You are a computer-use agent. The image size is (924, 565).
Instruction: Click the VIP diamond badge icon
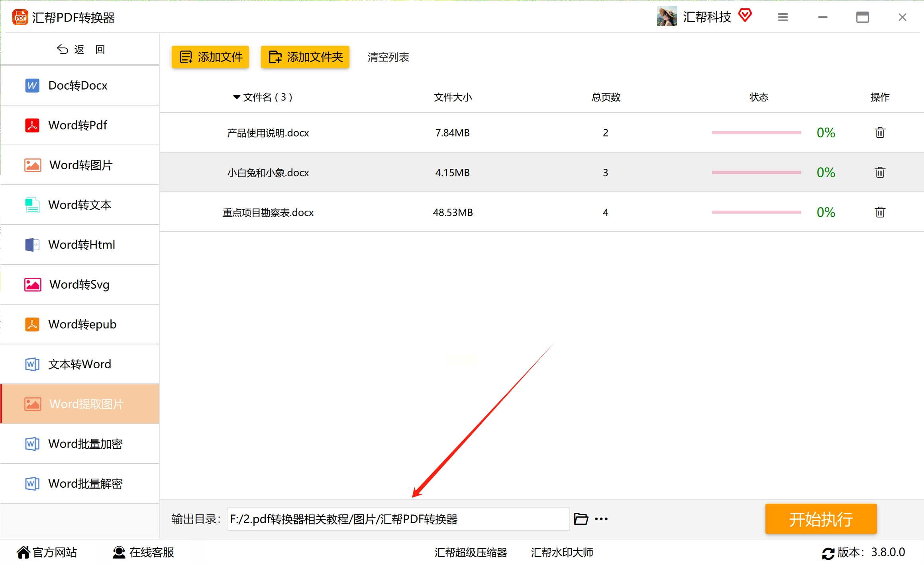tap(745, 16)
